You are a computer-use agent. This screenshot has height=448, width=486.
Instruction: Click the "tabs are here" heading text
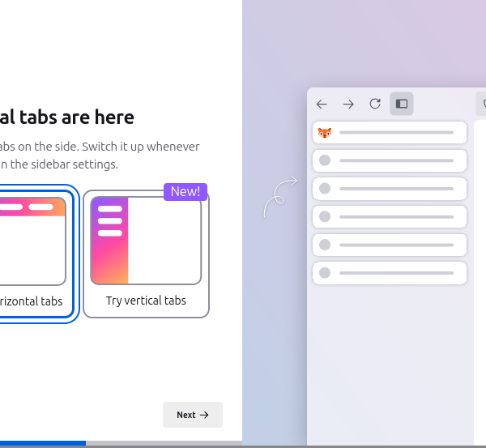click(67, 117)
